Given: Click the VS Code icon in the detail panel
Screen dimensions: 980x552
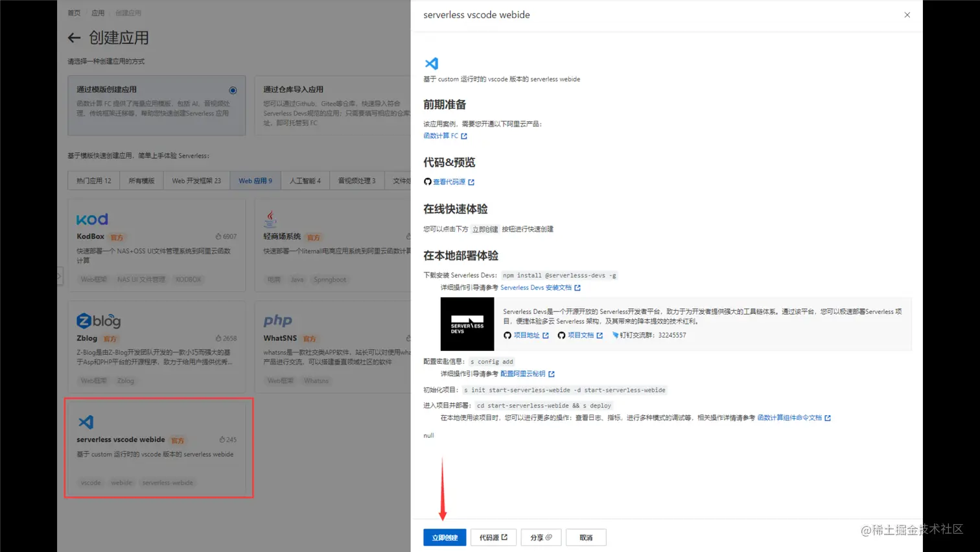Looking at the screenshot, I should 430,63.
